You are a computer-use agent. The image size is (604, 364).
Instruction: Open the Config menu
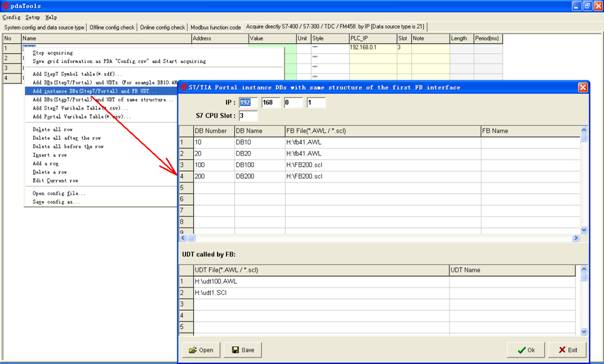pos(11,17)
